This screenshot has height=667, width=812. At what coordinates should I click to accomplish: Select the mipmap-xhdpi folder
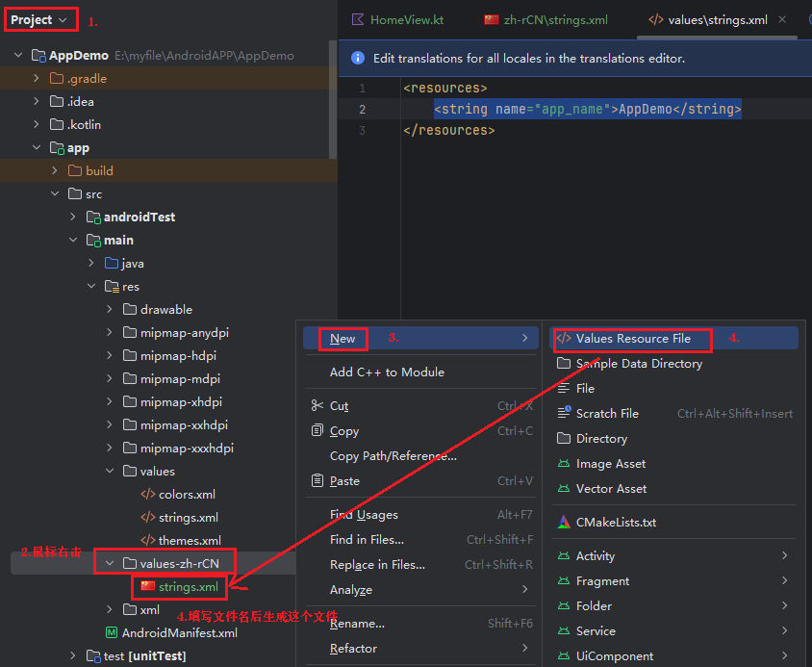[x=173, y=401]
